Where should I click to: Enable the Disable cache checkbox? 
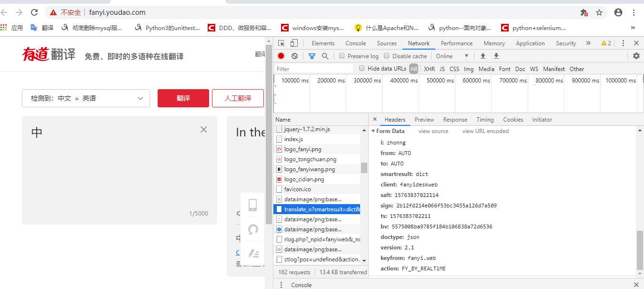[x=386, y=56]
